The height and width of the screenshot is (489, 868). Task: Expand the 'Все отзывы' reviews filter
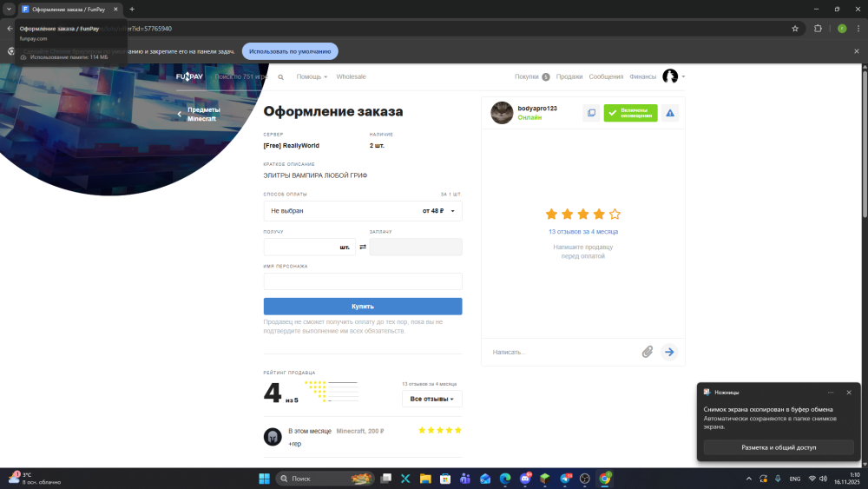point(431,399)
